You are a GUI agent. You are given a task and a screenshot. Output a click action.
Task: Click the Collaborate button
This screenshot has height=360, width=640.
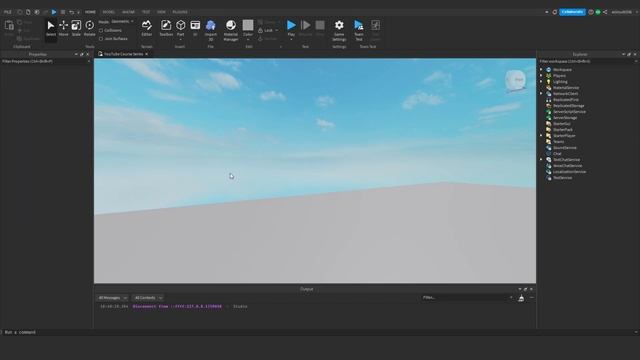tap(572, 12)
